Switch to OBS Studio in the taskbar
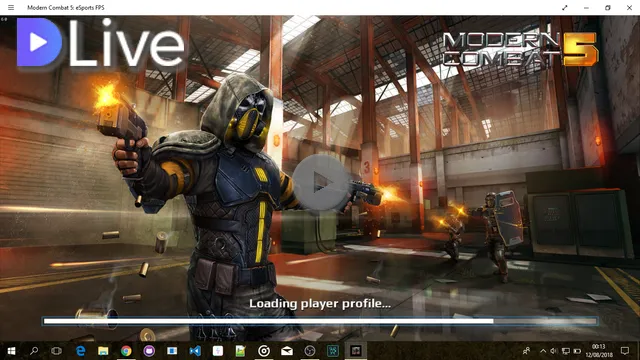 tap(310, 351)
